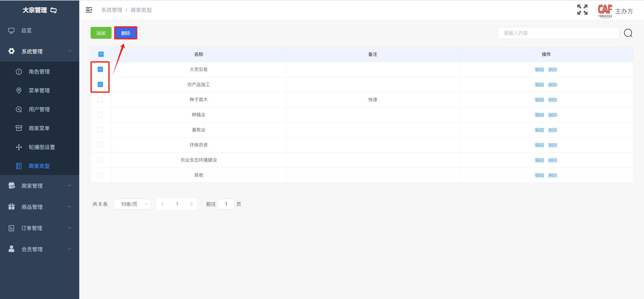This screenshot has width=644, height=299.
Task: Click 系统管理 in the breadcrumb
Action: tap(112, 10)
